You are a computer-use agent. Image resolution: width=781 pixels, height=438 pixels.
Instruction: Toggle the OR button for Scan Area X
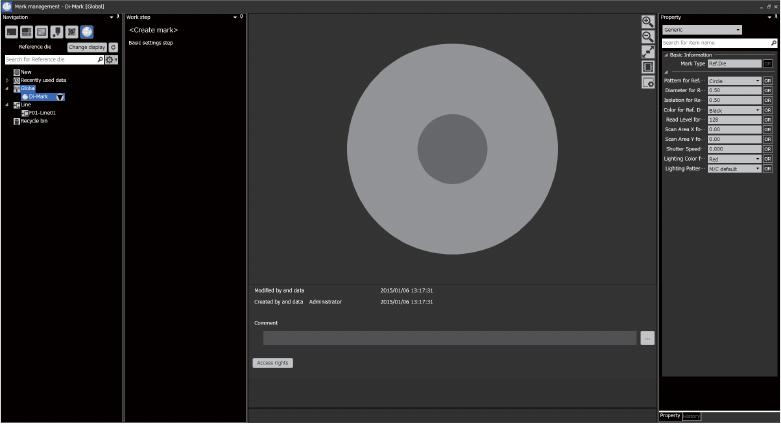click(768, 130)
